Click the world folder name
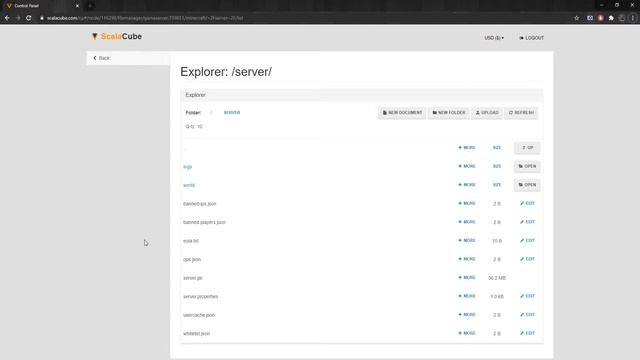The image size is (640, 360). pyautogui.click(x=189, y=185)
